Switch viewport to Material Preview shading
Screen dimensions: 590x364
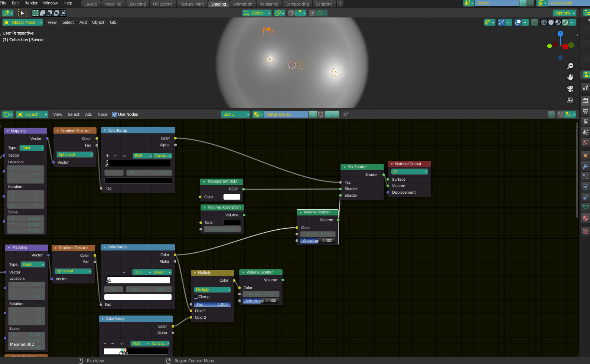point(558,22)
